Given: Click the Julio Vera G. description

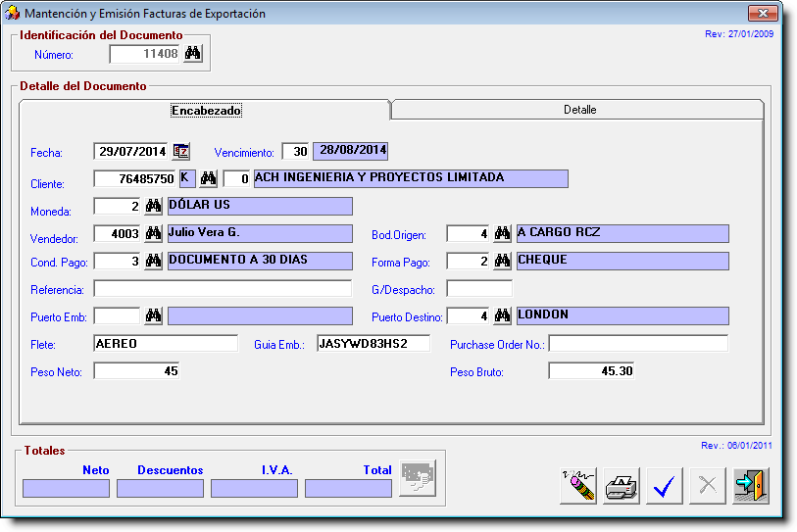Looking at the screenshot, I should 260,233.
